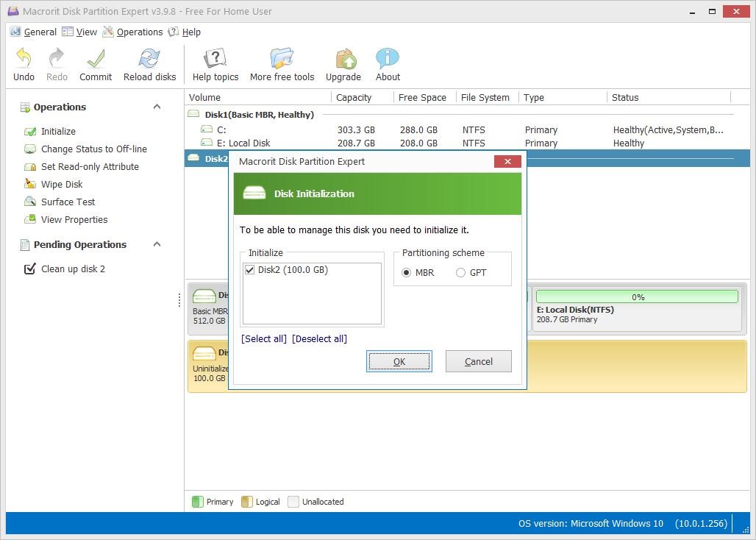Click the Undo toolbar icon
The height and width of the screenshot is (540, 756).
pos(24,58)
